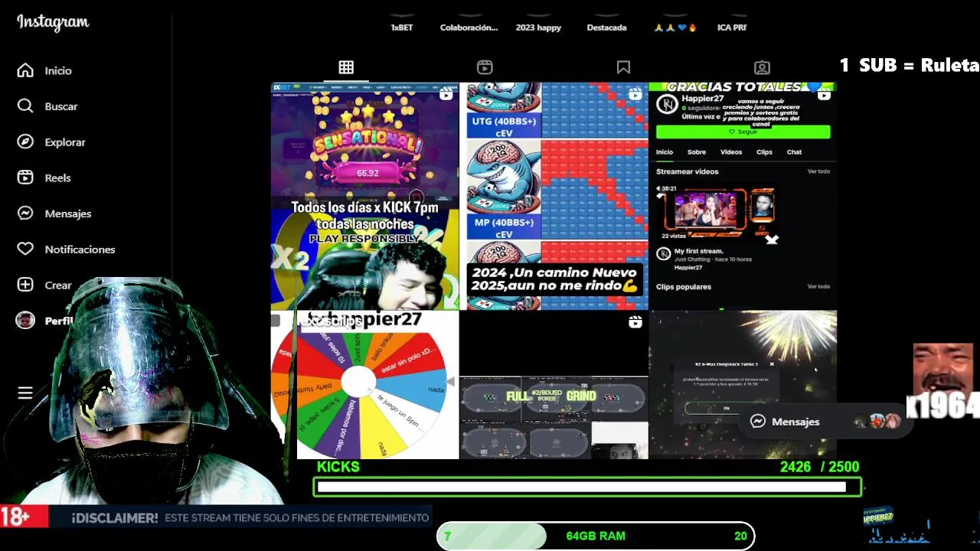Viewport: 980px width, 551px height.
Task: Click the Clips tab in Kick post
Action: click(764, 152)
